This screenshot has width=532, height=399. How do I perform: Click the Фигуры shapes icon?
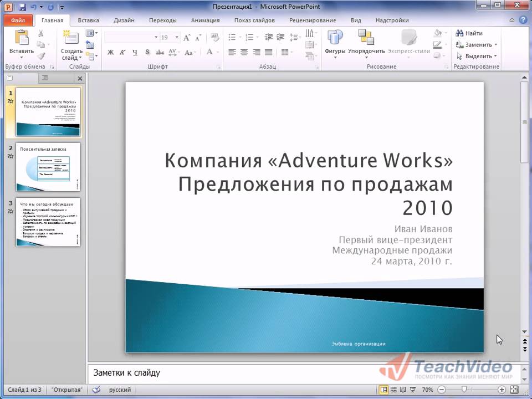point(335,37)
